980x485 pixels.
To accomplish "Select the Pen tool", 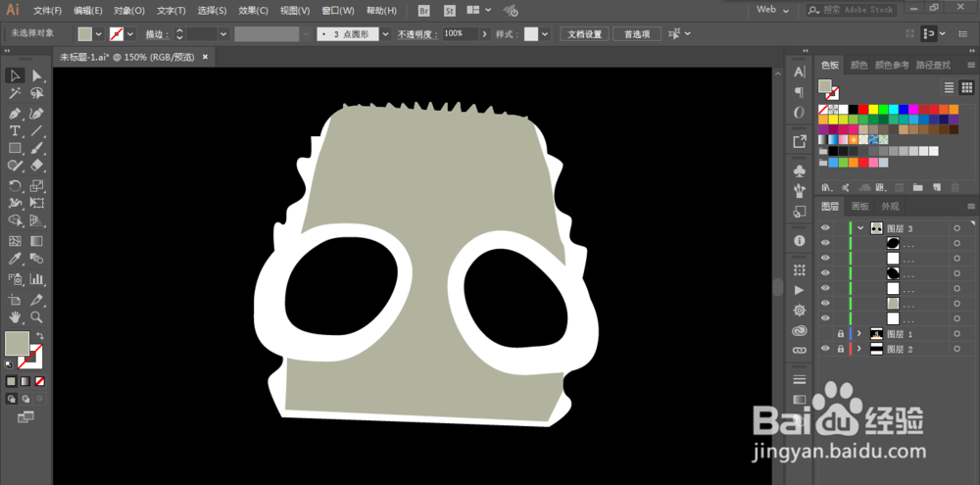I will [x=15, y=115].
